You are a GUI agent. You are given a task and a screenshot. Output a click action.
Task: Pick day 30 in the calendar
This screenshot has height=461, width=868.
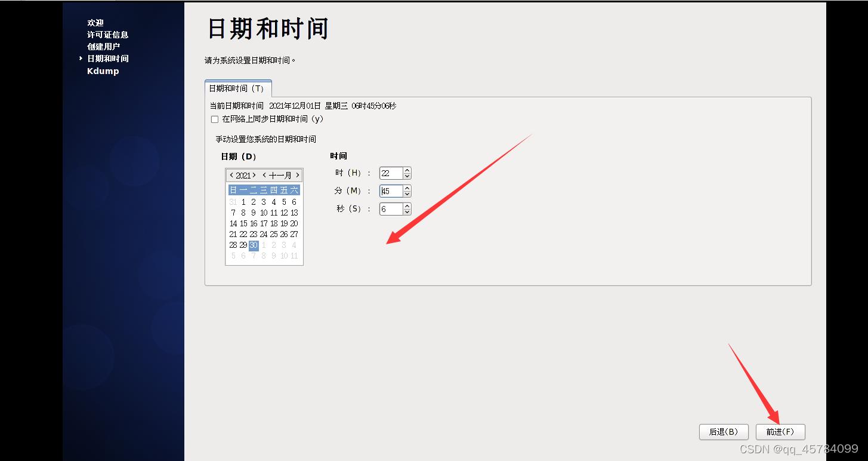pyautogui.click(x=254, y=245)
